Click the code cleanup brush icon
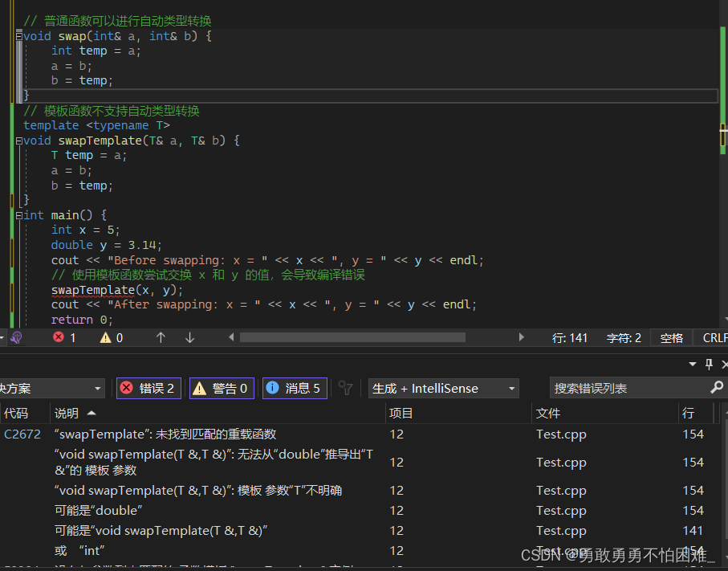The image size is (728, 571). pos(18,337)
